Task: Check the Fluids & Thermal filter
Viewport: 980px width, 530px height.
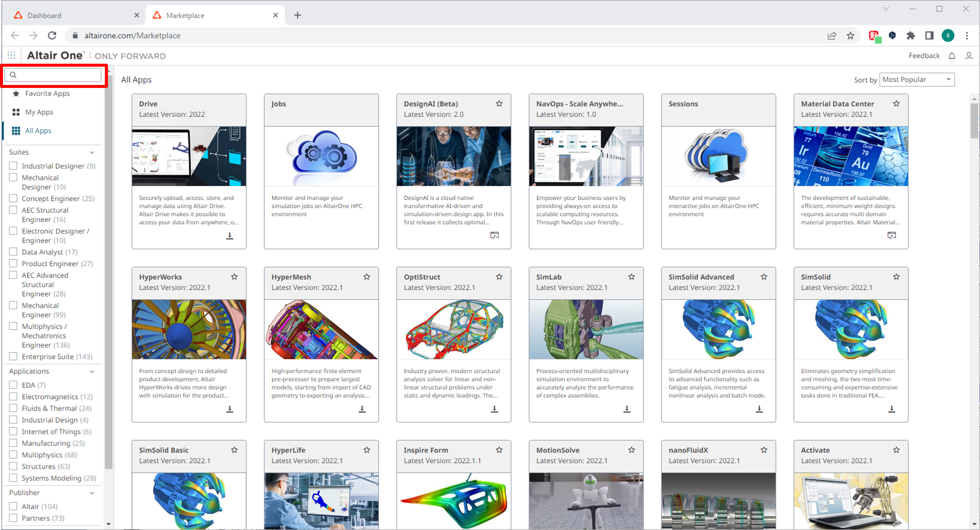Action: coord(13,408)
